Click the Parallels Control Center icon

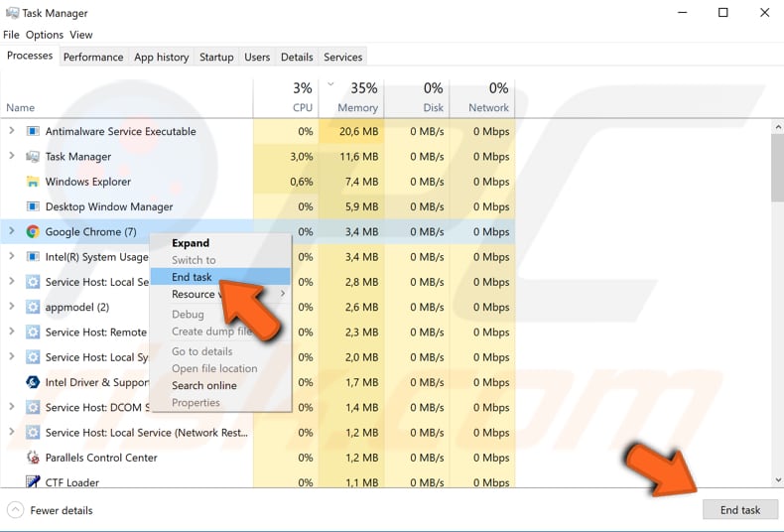[33, 457]
